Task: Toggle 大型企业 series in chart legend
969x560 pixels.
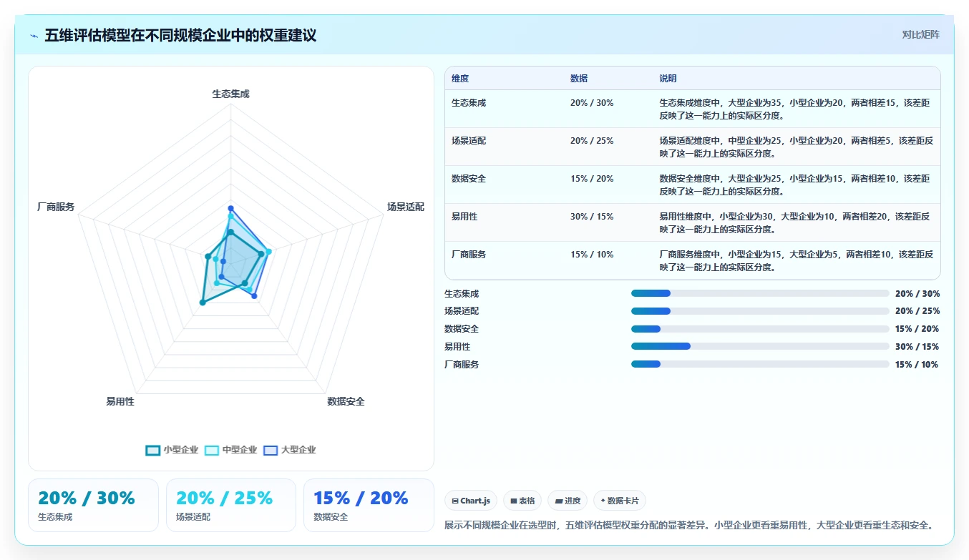Action: click(x=289, y=450)
